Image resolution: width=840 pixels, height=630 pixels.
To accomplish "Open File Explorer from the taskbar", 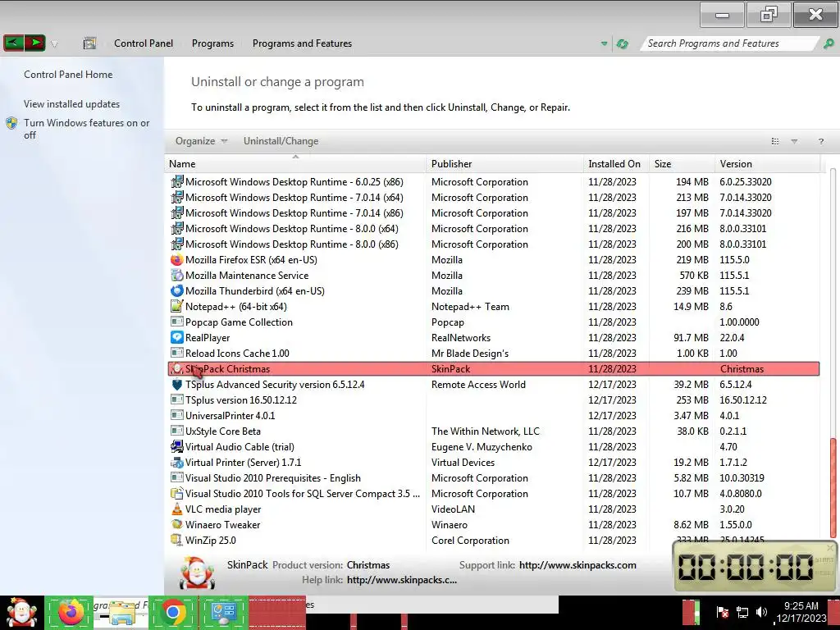I will point(121,613).
